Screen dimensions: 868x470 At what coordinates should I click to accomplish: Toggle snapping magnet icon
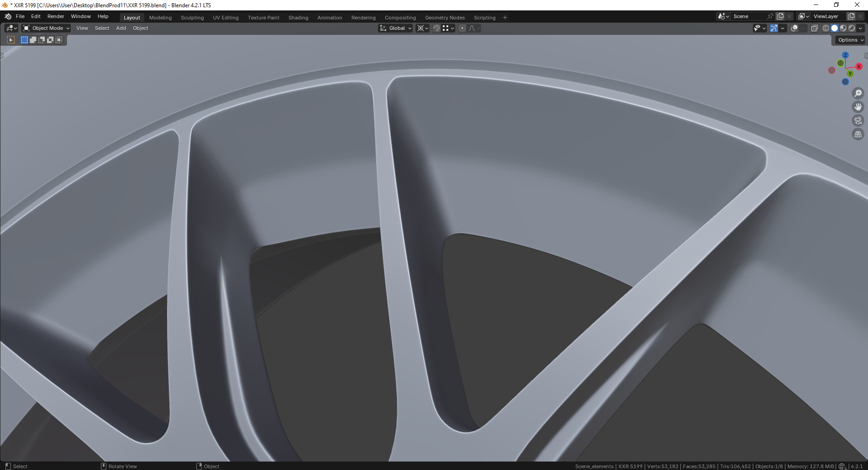click(x=436, y=28)
